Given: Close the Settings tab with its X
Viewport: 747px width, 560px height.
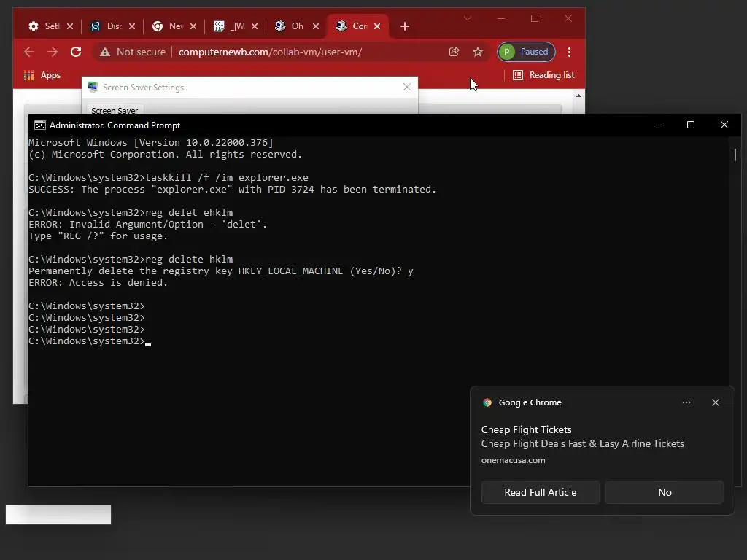Looking at the screenshot, I should [70, 26].
